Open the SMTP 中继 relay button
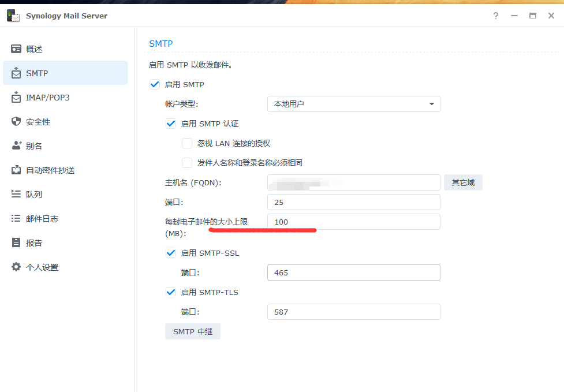The width and height of the screenshot is (564, 392). (x=193, y=331)
